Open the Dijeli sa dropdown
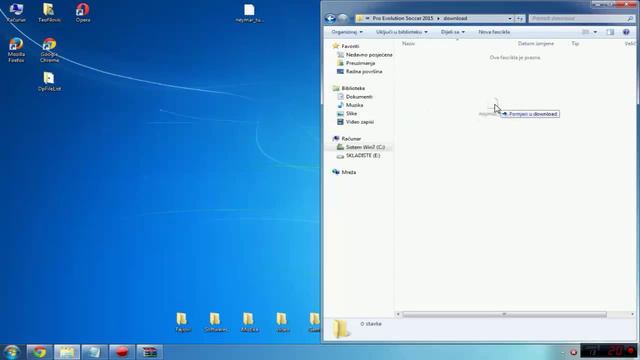The height and width of the screenshot is (360, 640). click(x=453, y=32)
